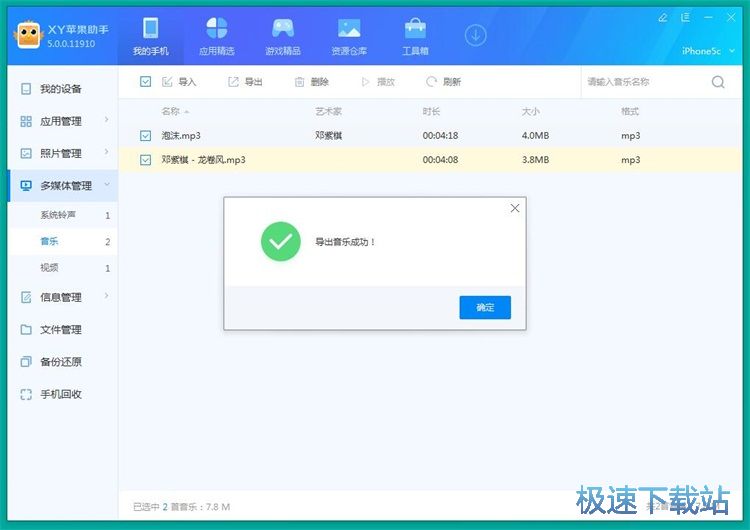
Task: Click the 导出音乐成功 message text
Action: click(345, 242)
